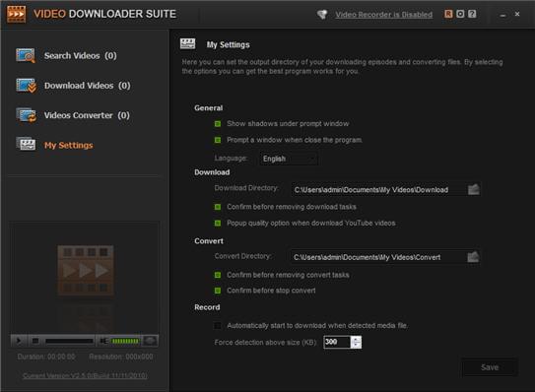The image size is (535, 392).
Task: Click the My Settings sidebar icon
Action: [x=26, y=145]
